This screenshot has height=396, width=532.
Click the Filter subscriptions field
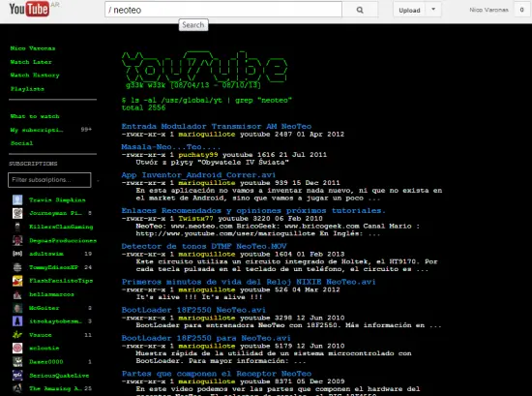tap(49, 180)
